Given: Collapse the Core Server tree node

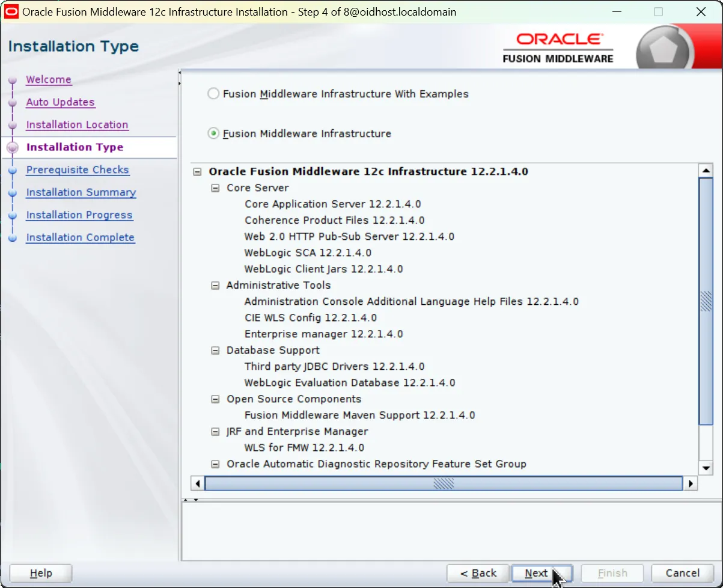Looking at the screenshot, I should [215, 188].
